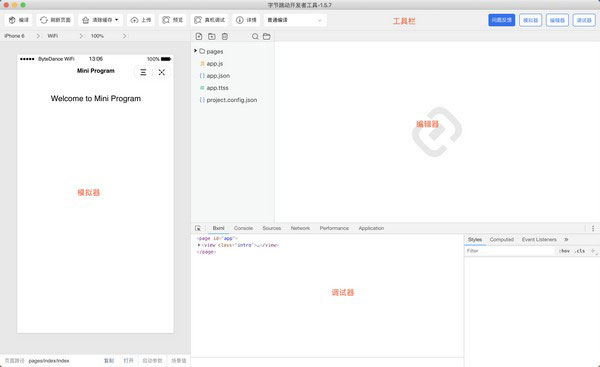Switch to the Network tab
This screenshot has height=367, width=600.
(x=300, y=228)
